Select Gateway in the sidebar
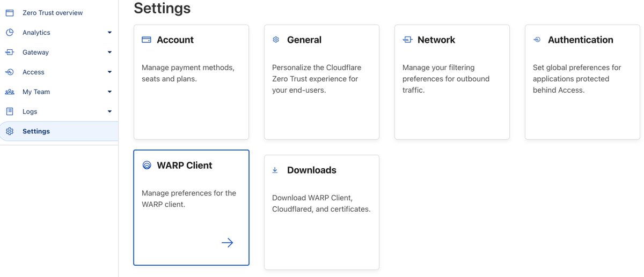Screen dimensions: 644x277 click(x=35, y=53)
